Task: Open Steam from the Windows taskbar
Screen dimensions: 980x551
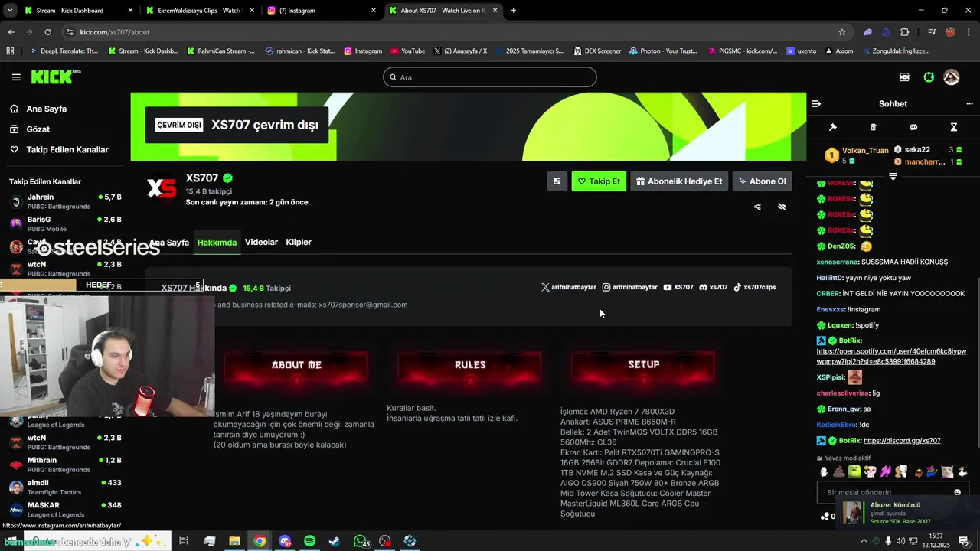Action: [335, 541]
